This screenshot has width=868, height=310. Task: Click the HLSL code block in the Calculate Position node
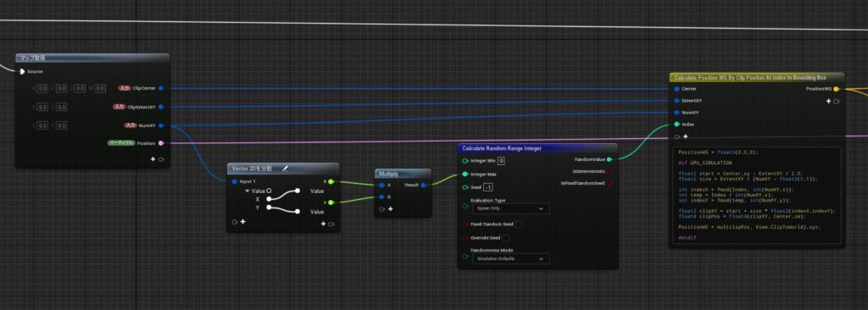point(757,194)
